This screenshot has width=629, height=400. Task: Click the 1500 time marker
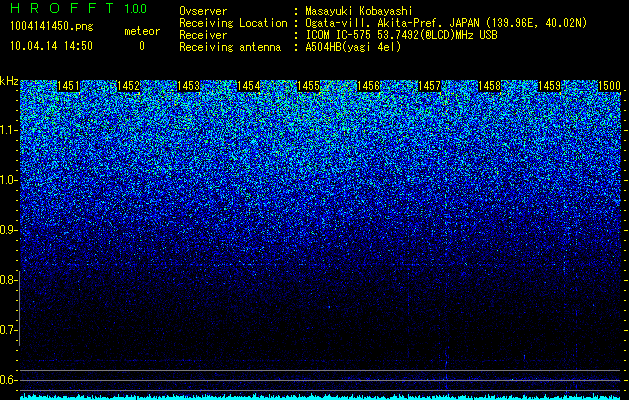point(609,86)
